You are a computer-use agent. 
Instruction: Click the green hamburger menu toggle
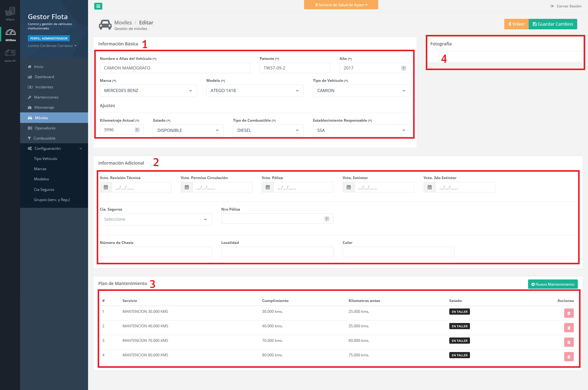click(x=98, y=6)
